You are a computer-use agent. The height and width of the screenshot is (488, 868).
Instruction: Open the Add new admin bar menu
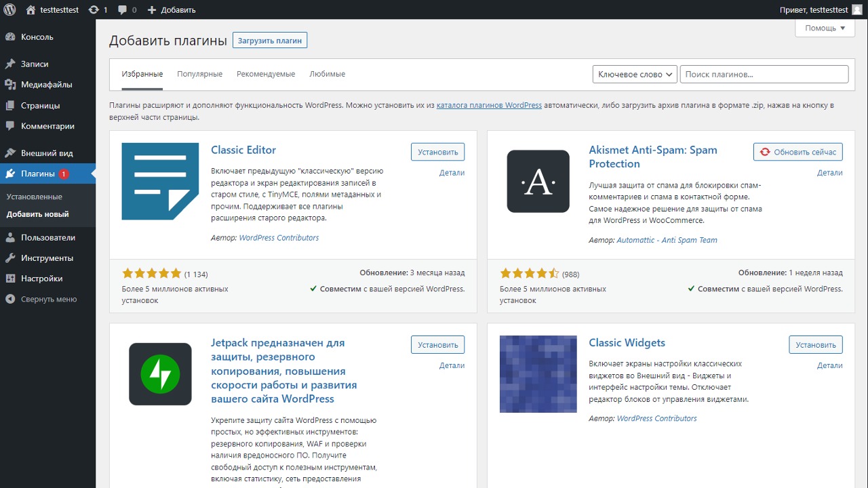click(172, 9)
